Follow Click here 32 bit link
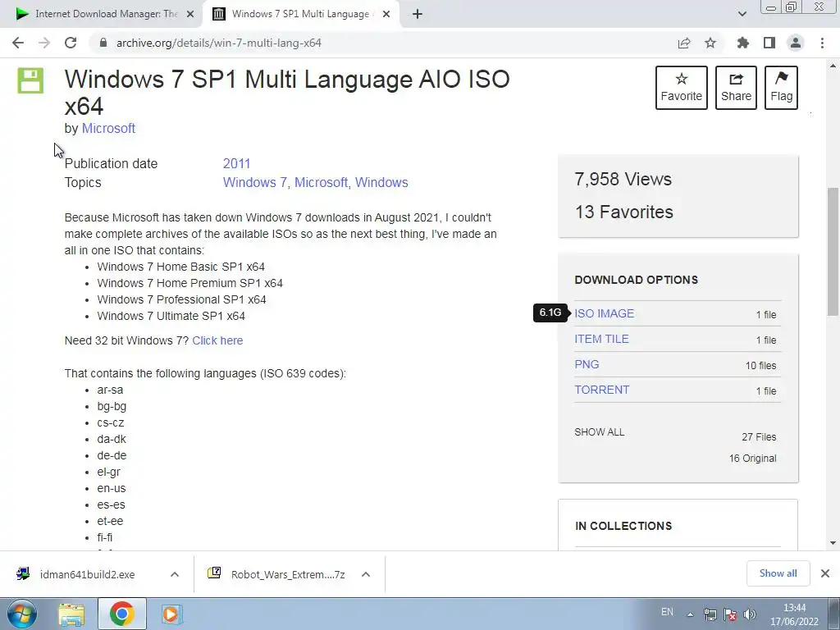The image size is (840, 630). click(x=217, y=340)
